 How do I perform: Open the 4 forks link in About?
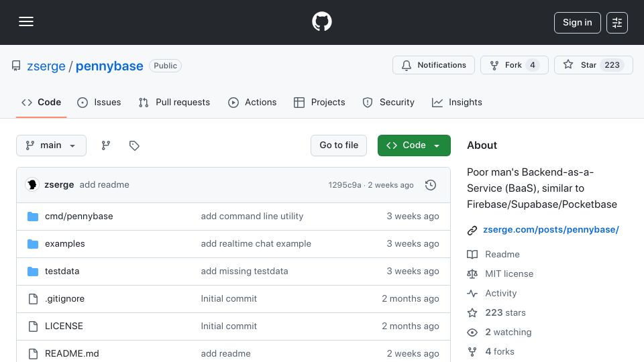pyautogui.click(x=499, y=352)
